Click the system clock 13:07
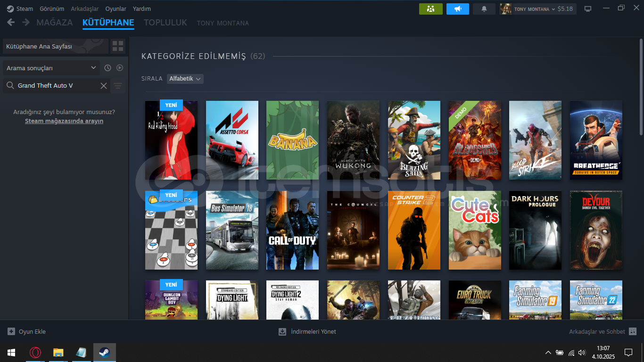This screenshot has height=362, width=644. pos(603,348)
